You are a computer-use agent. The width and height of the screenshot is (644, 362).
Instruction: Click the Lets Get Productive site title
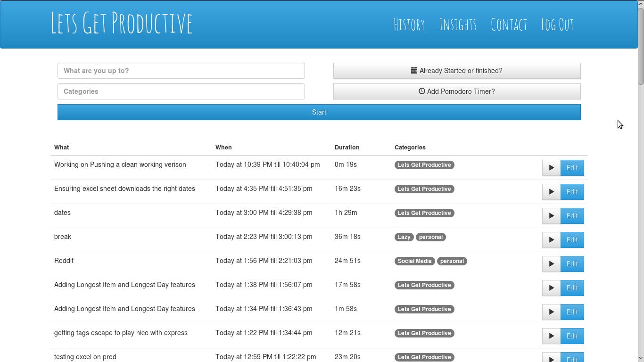click(x=122, y=23)
